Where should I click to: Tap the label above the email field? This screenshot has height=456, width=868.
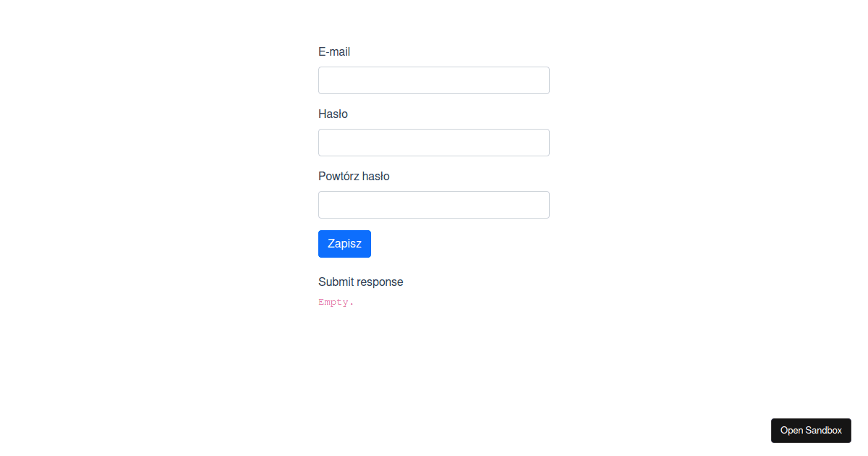(334, 52)
